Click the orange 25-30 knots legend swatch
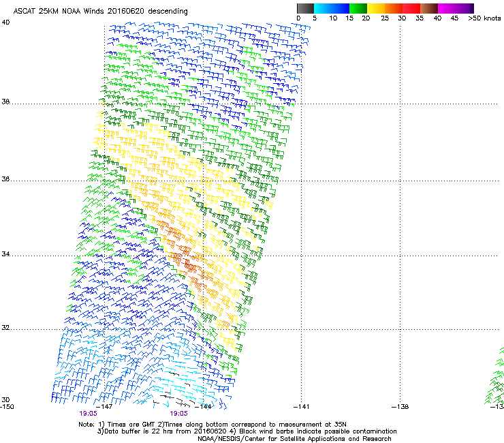Viewport: 504px width, 443px height. [x=394, y=8]
